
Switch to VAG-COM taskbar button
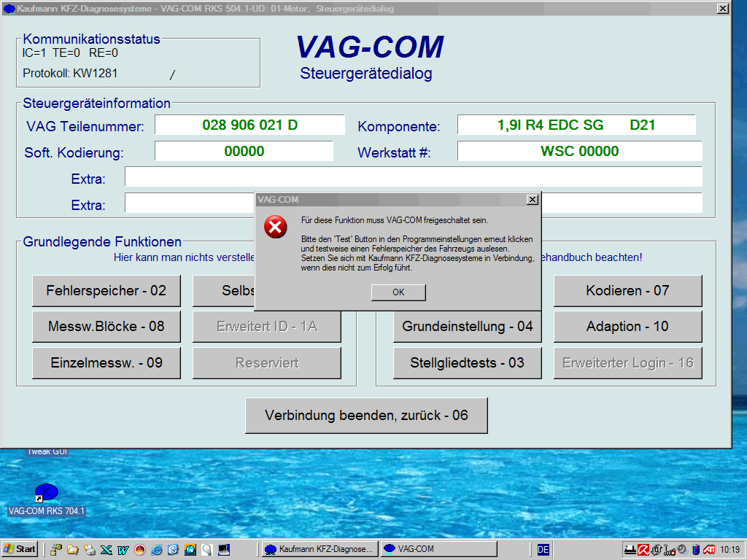coord(438,549)
